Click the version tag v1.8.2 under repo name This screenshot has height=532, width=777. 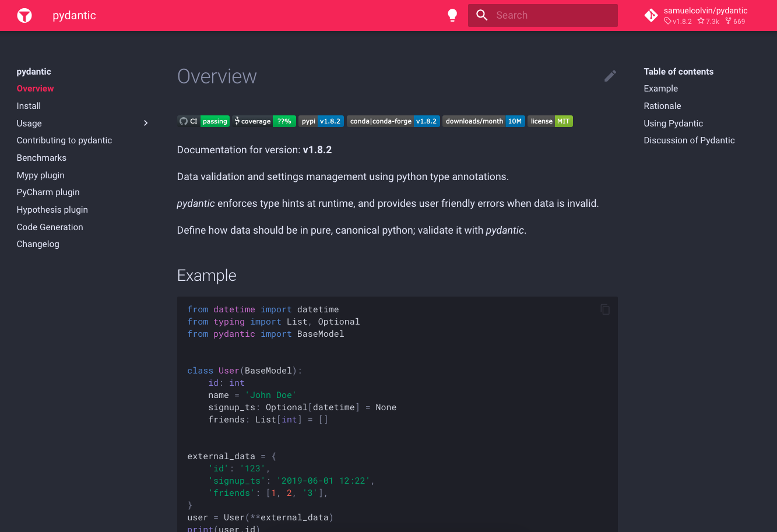(x=678, y=22)
